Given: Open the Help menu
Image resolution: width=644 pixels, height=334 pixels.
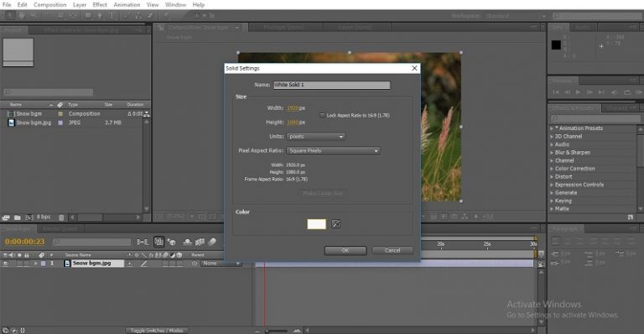Looking at the screenshot, I should [199, 5].
